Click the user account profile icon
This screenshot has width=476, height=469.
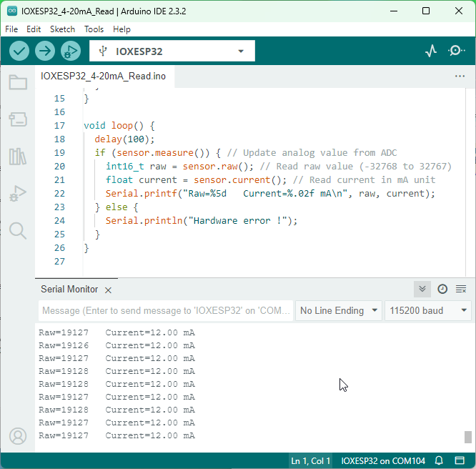(18, 436)
